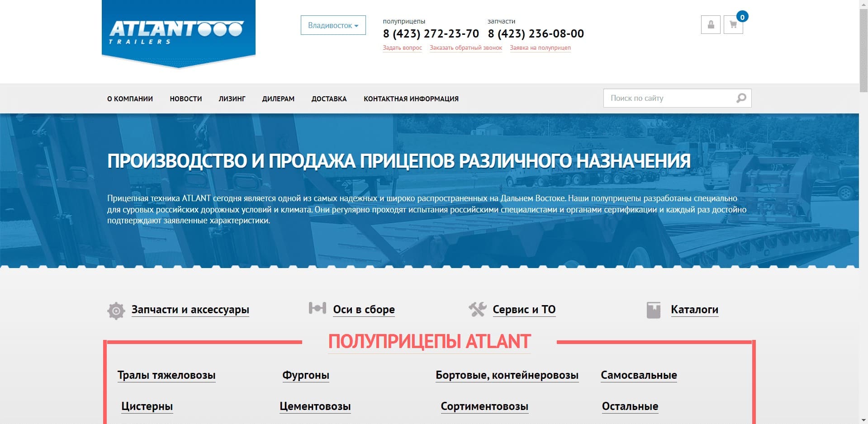Open the Цистерны category

(147, 406)
